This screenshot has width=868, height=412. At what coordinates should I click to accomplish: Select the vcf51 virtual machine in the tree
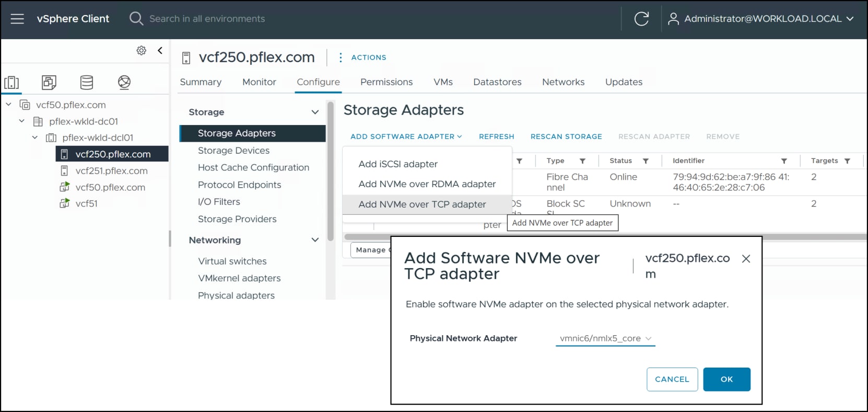[x=86, y=204]
